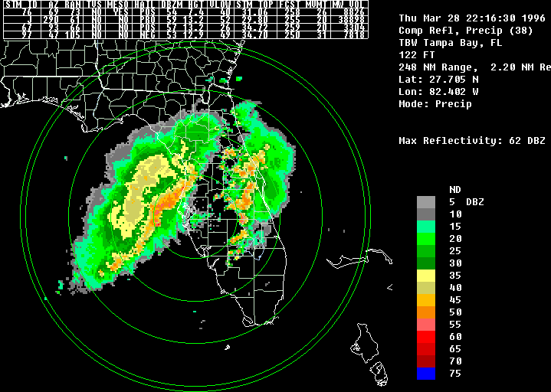Click the pale yellow 35 DBZ swatch

[426, 275]
